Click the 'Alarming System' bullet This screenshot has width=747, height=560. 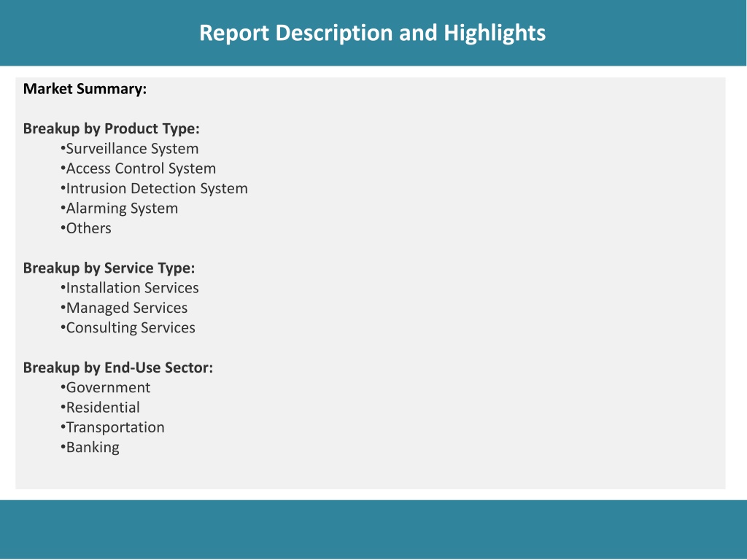(x=119, y=209)
